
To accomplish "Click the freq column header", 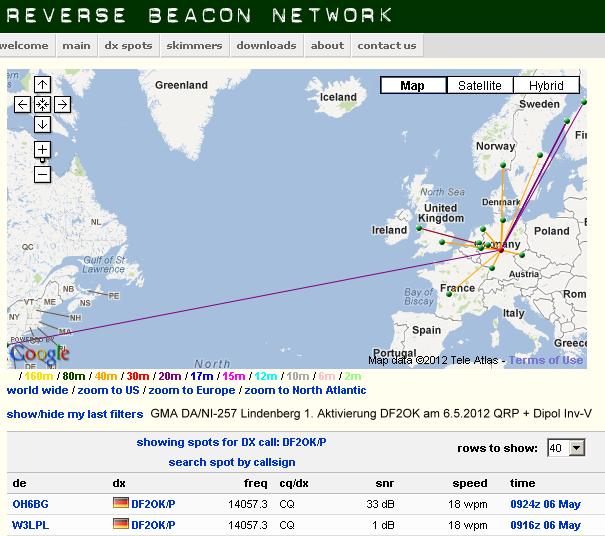I will click(x=255, y=483).
